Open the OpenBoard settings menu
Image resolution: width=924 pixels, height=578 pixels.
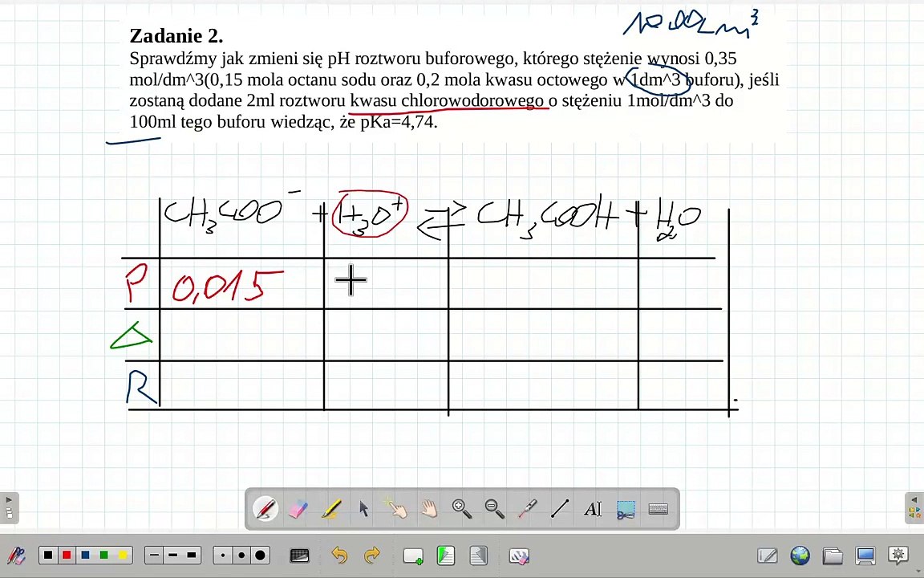(x=898, y=556)
